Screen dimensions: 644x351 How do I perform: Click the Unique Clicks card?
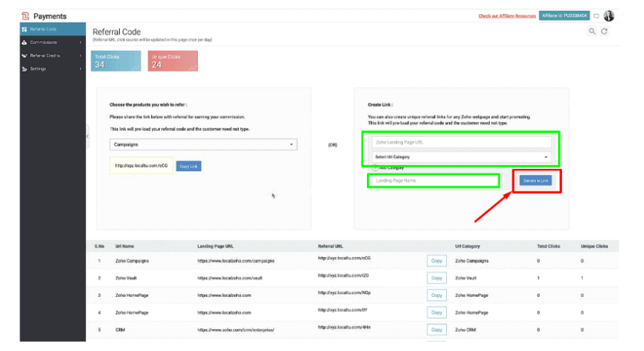click(172, 61)
